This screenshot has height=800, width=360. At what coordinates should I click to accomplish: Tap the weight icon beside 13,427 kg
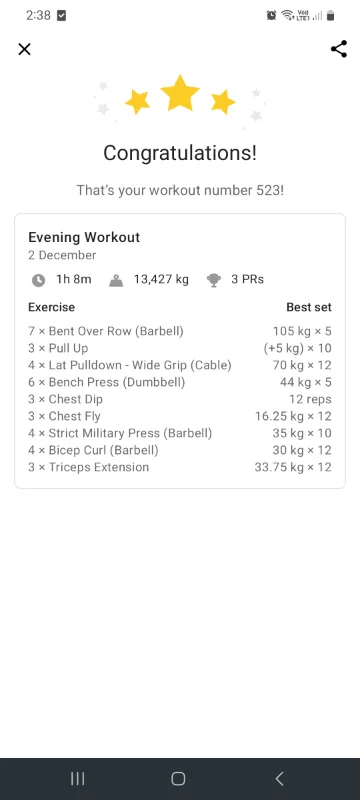(x=116, y=280)
